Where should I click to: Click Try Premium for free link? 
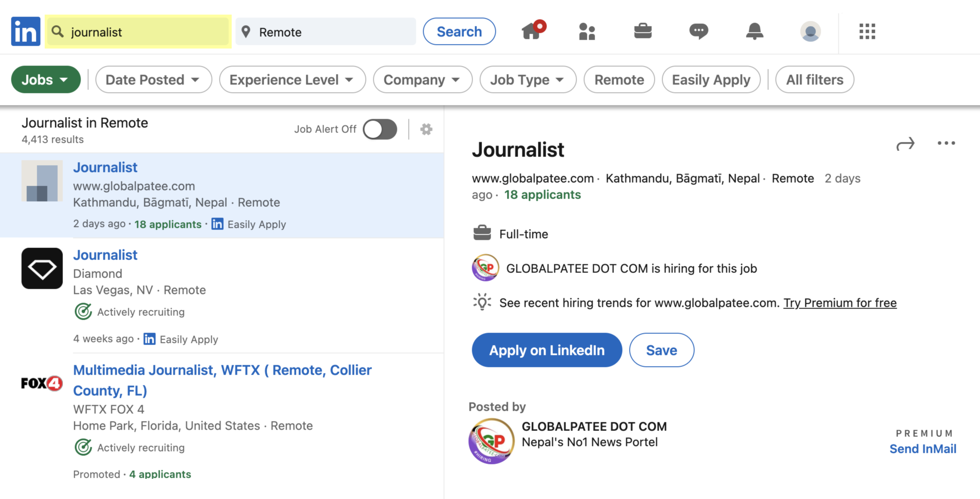pos(840,303)
